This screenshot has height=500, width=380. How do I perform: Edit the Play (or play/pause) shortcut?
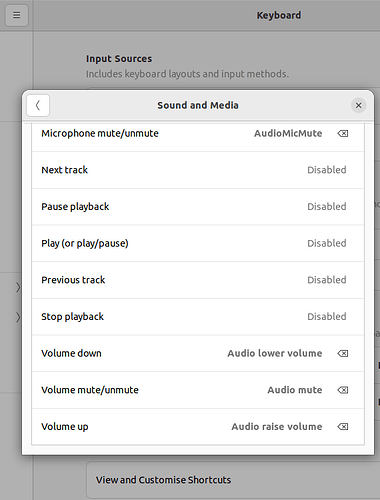198,243
